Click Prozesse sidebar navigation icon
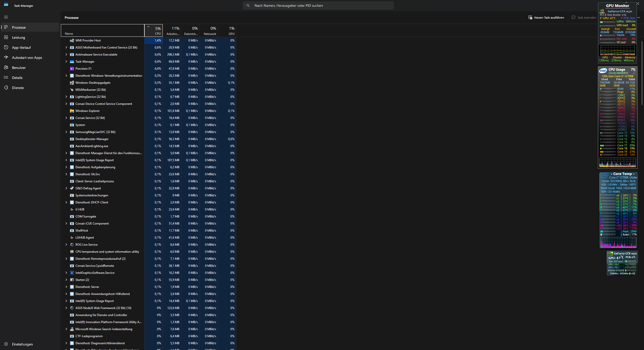The height and width of the screenshot is (350, 644). [6, 27]
